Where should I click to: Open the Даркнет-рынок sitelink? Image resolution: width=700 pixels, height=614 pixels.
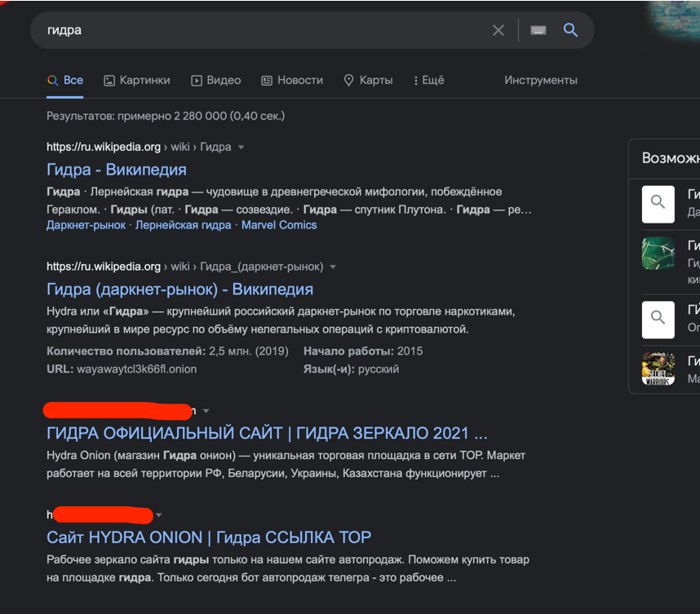point(86,225)
